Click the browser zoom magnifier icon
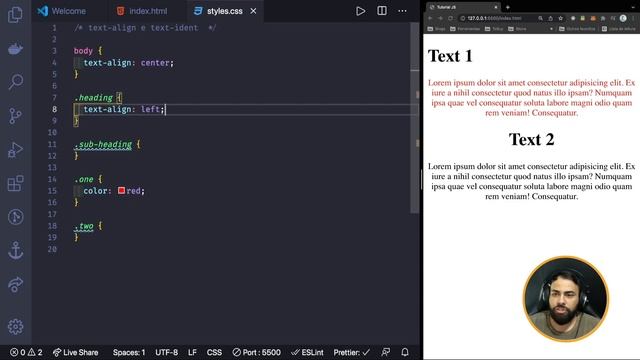This screenshot has width=640, height=360. pyautogui.click(x=540, y=18)
